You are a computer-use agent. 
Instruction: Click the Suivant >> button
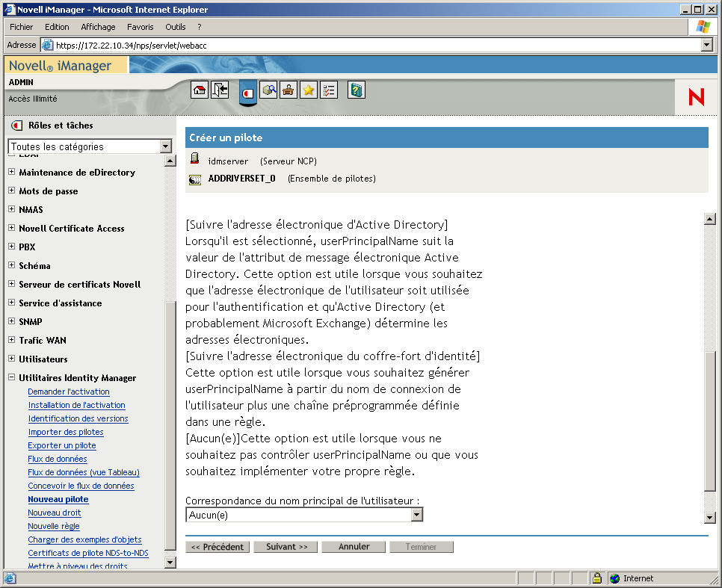coord(285,546)
